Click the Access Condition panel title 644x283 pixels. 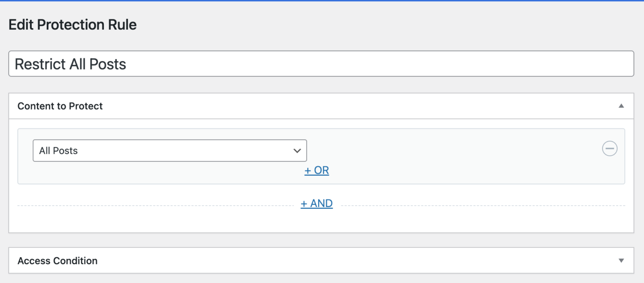point(58,261)
